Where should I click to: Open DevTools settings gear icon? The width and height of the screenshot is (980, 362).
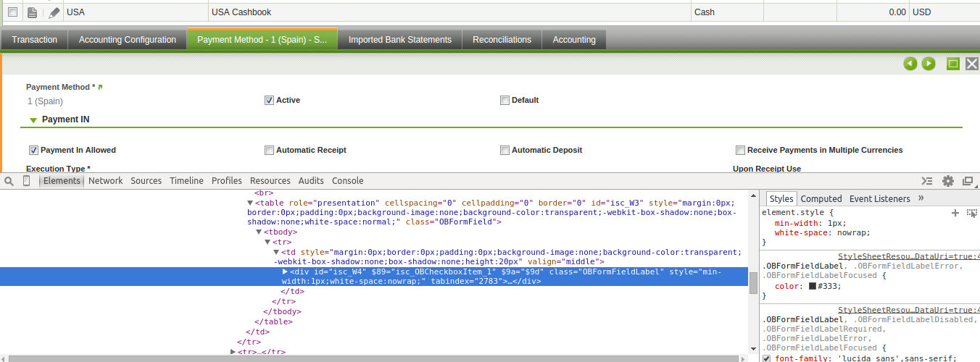coord(947,181)
